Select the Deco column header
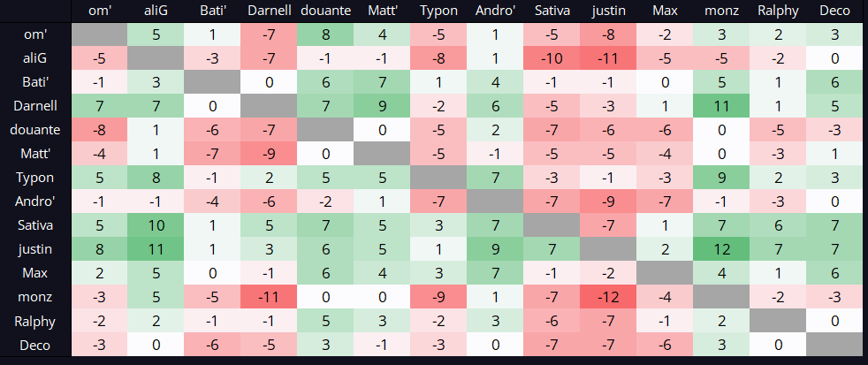 coord(834,11)
